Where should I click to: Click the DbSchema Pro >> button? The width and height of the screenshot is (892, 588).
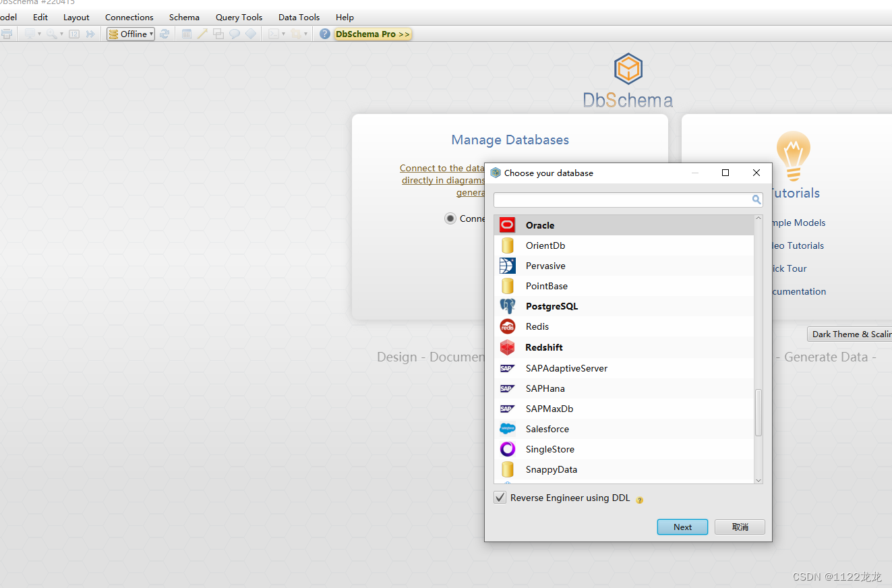point(373,34)
